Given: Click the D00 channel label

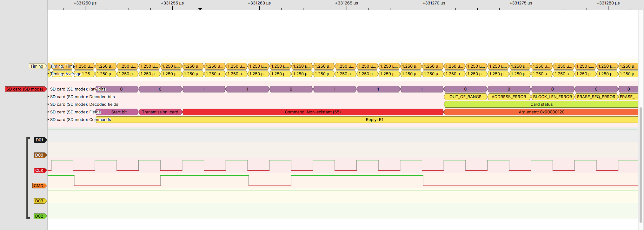Looking at the screenshot, I should coord(40,155).
